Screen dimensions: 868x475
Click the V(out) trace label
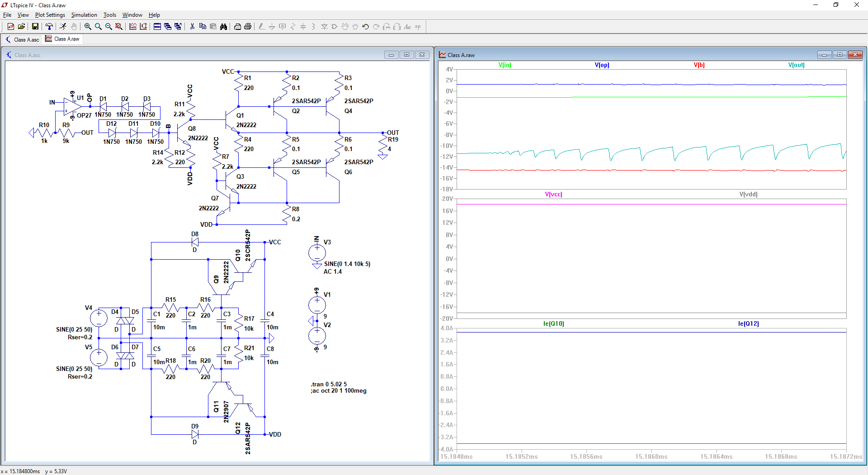click(x=796, y=65)
